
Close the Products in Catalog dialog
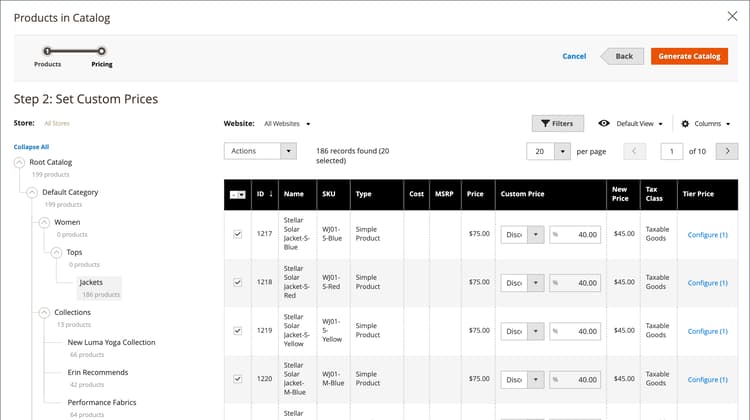coord(732,16)
